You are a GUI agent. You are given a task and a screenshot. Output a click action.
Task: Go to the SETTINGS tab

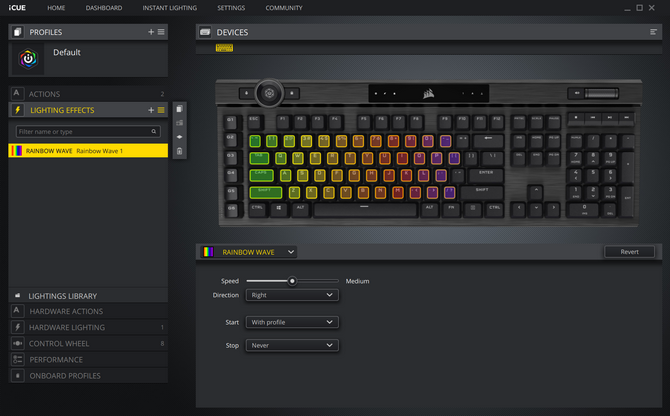coord(231,8)
